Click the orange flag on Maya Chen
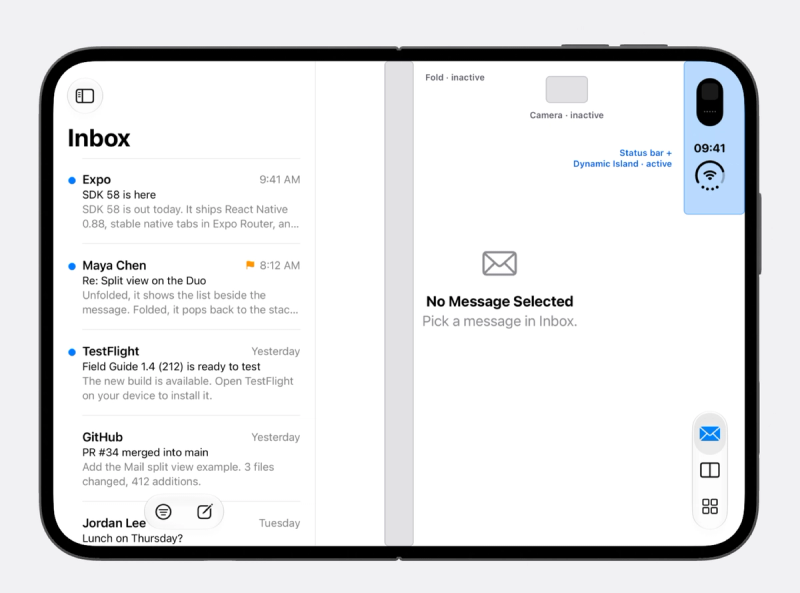This screenshot has width=800, height=593. click(x=250, y=265)
